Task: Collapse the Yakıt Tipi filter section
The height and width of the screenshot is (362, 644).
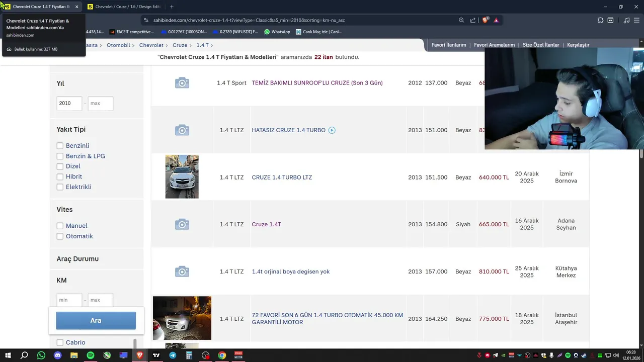Action: point(71,129)
